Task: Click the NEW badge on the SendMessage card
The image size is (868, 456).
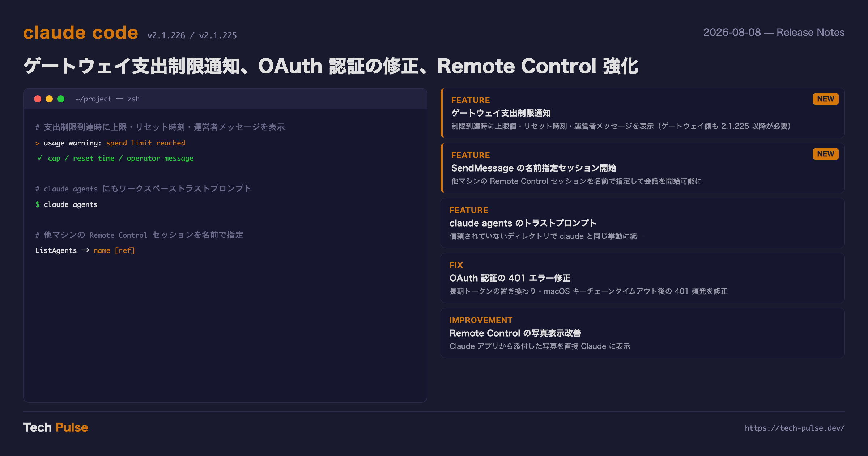Action: coord(826,154)
